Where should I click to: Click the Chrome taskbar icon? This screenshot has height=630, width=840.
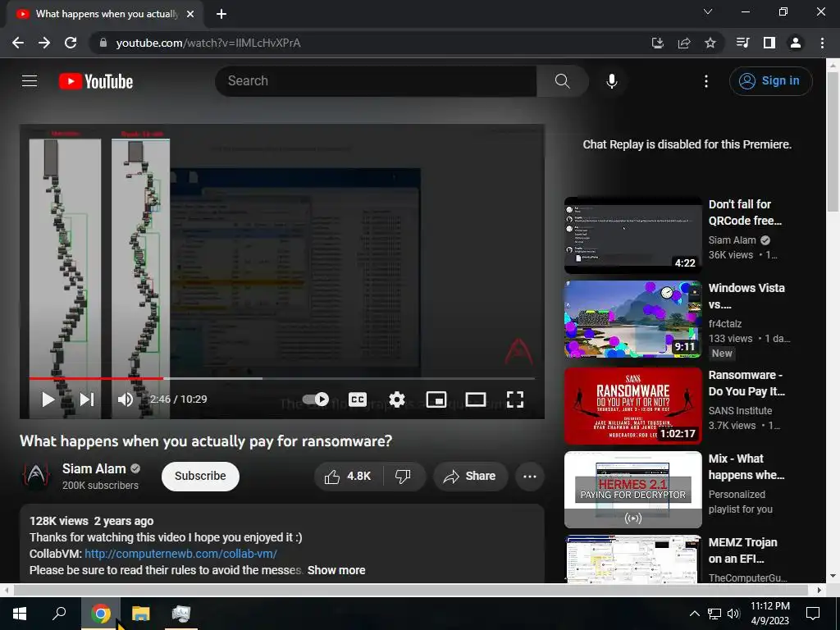point(101,614)
